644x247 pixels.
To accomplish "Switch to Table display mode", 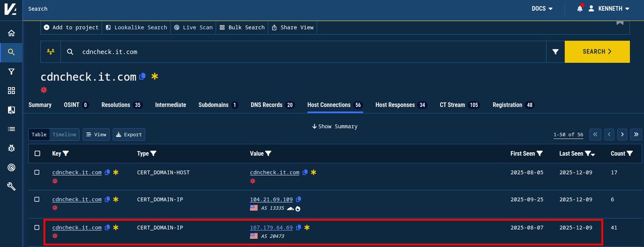I will (39, 134).
